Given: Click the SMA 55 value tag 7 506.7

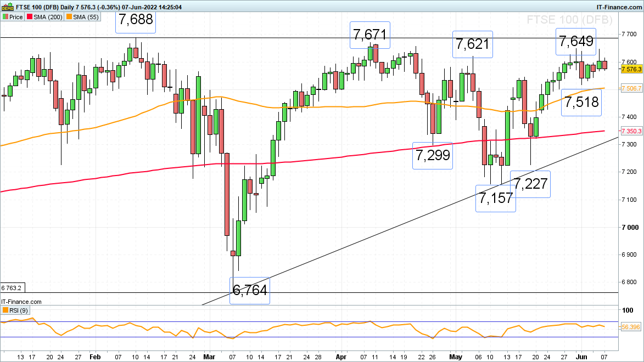Looking at the screenshot, I should tap(631, 88).
